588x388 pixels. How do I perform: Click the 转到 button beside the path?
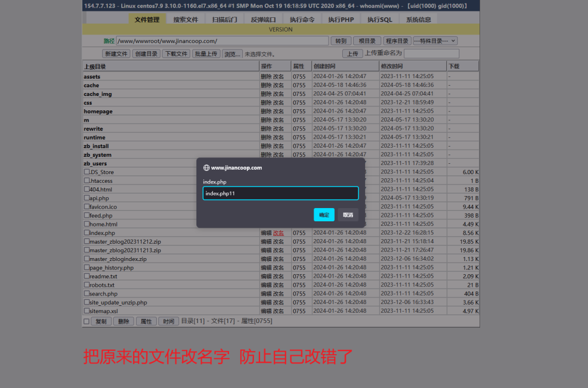pyautogui.click(x=341, y=41)
